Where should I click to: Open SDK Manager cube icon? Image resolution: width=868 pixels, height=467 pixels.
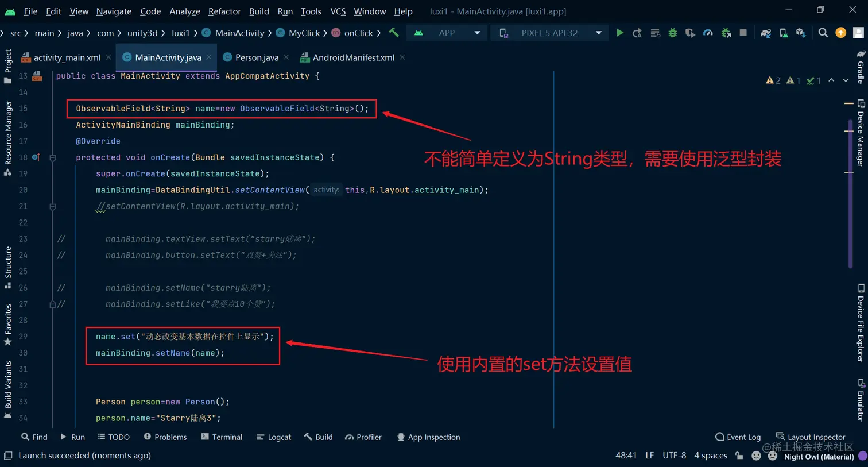point(801,33)
